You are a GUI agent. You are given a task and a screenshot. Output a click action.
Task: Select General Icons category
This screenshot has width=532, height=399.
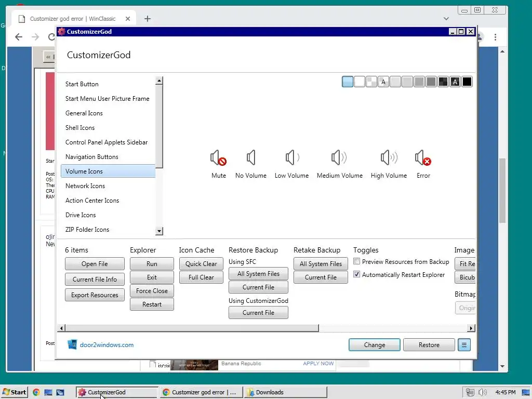click(108, 113)
